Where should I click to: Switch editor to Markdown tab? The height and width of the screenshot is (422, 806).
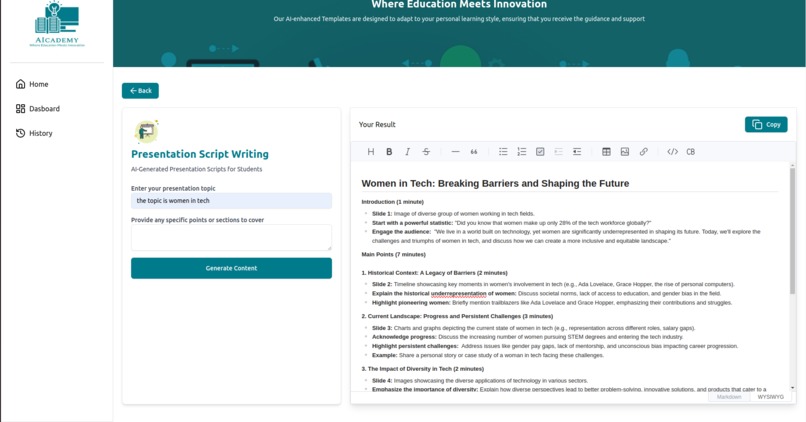click(729, 397)
